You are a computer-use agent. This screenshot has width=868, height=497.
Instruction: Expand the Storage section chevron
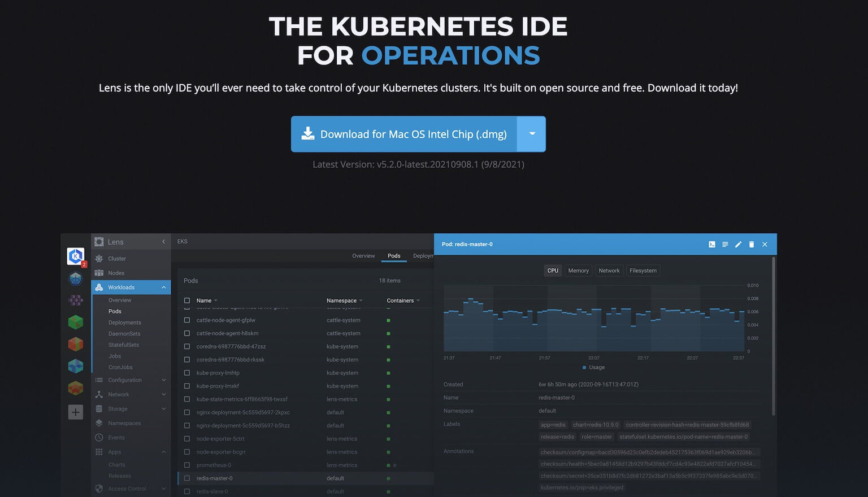click(164, 409)
